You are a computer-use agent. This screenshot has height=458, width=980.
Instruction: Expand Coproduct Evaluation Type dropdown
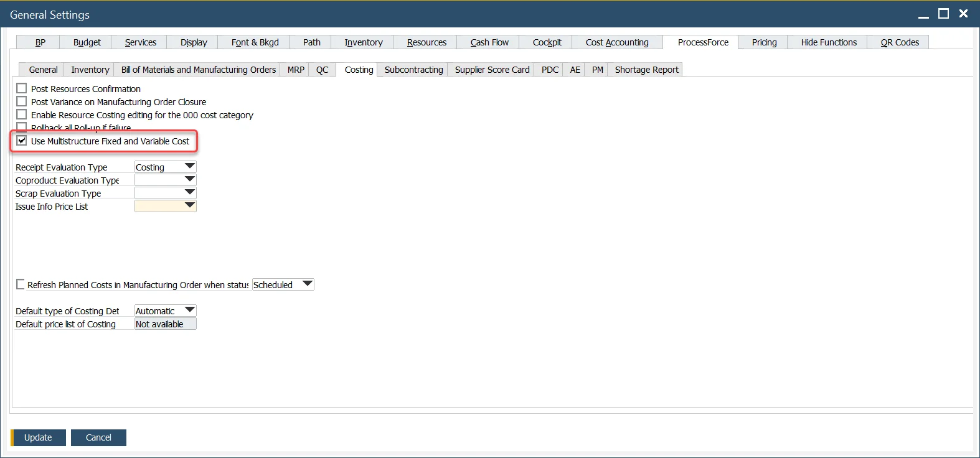(x=190, y=180)
